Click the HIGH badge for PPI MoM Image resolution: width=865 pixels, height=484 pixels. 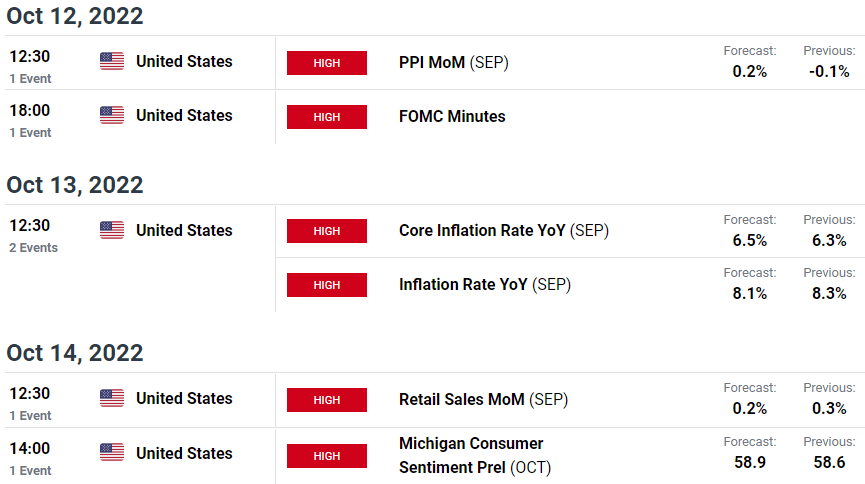(327, 63)
